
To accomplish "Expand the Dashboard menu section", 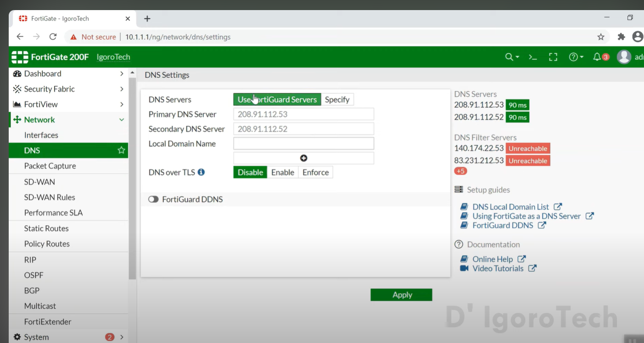I will point(122,74).
